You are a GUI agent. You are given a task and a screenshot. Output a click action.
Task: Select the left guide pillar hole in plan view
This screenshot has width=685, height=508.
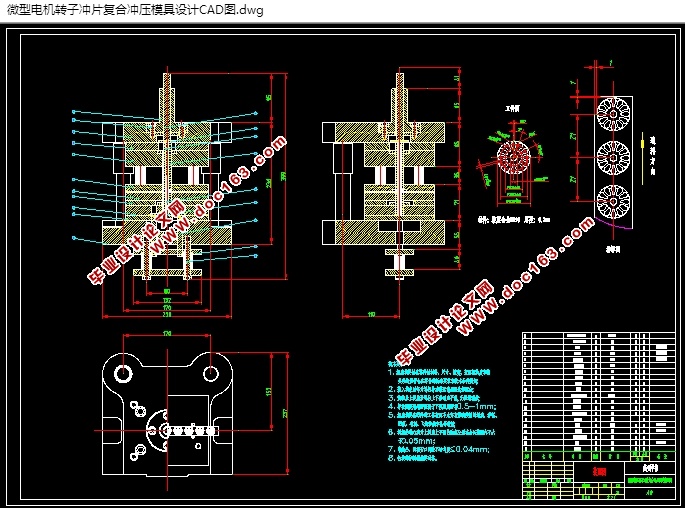click(123, 373)
